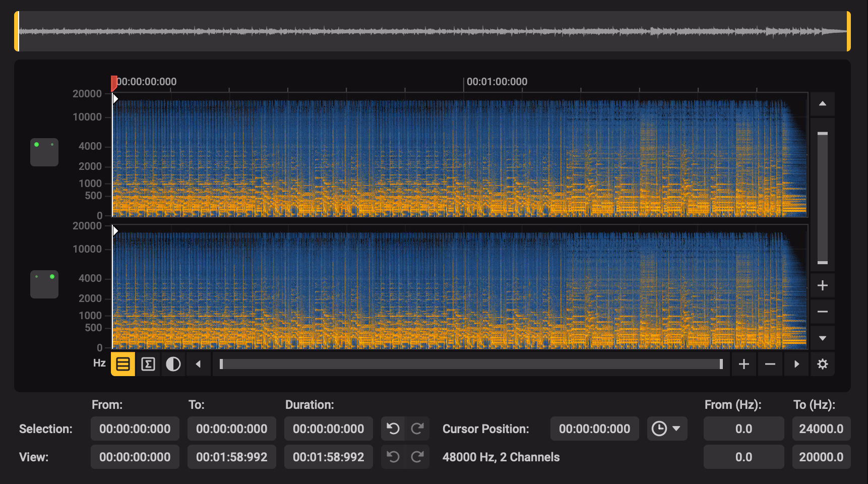Click the bottom channel spectrogram display
Screen dimensions: 868x484
tap(460, 287)
